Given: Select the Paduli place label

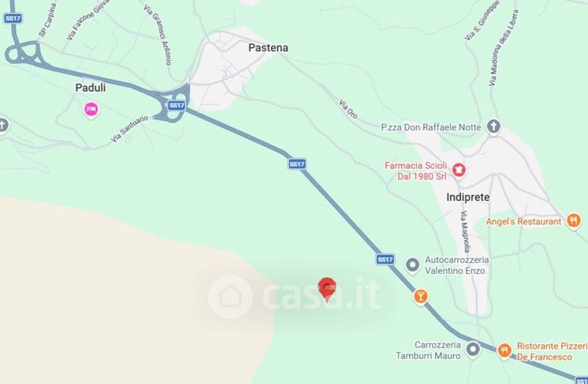Looking at the screenshot, I should [x=90, y=87].
